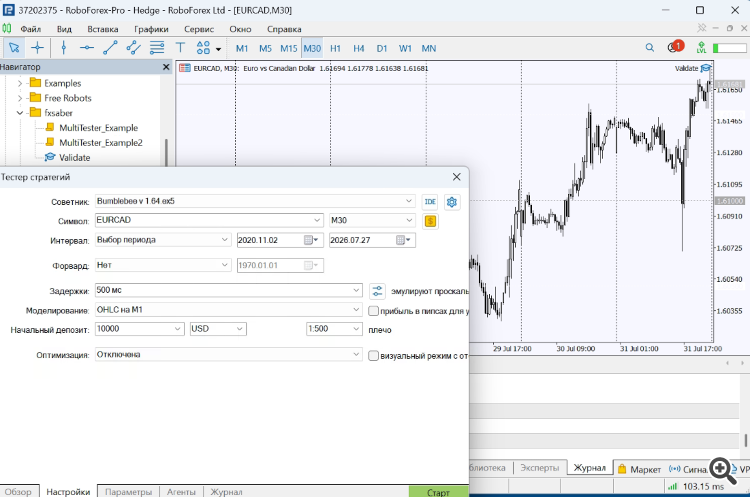Open the 1:500 leverage dropdown
The image size is (750, 497).
pos(356,329)
